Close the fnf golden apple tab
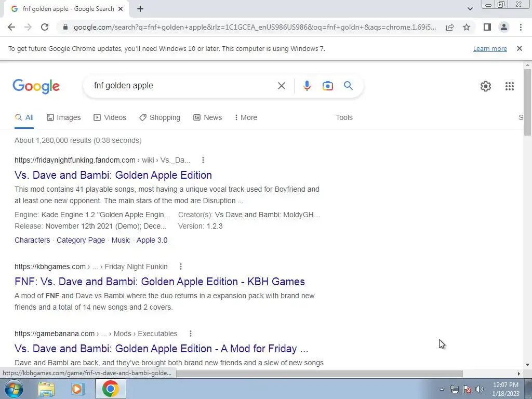 [121, 9]
